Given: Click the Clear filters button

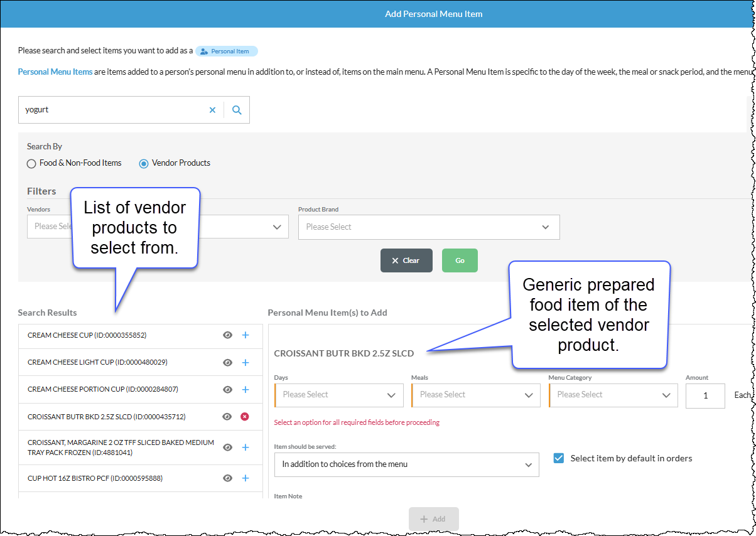Looking at the screenshot, I should tap(406, 260).
